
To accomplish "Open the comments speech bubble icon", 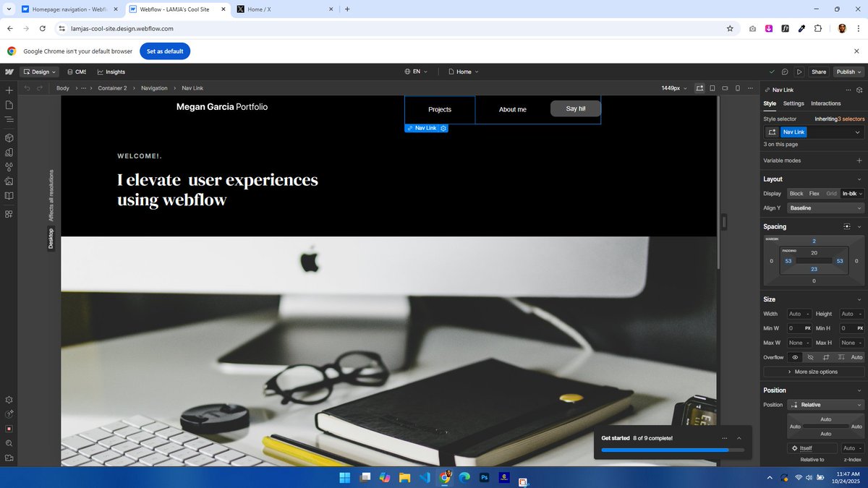I will coord(785,72).
